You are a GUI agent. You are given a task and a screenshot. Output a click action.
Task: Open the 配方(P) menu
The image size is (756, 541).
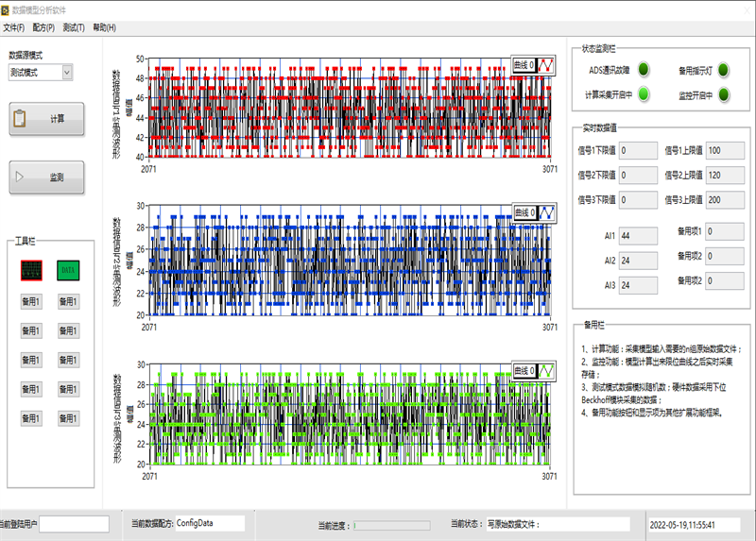[x=43, y=27]
